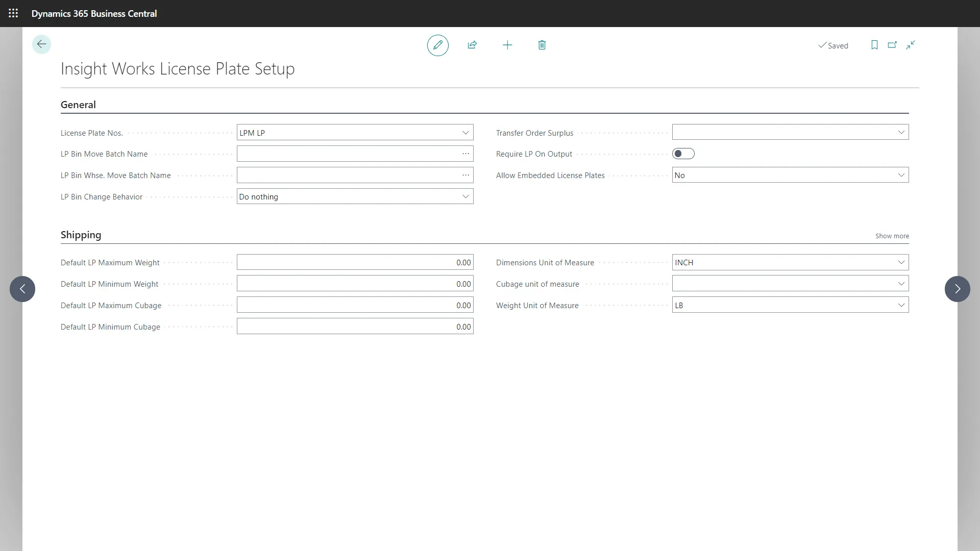Click Default LP Maximum Weight field

(354, 262)
